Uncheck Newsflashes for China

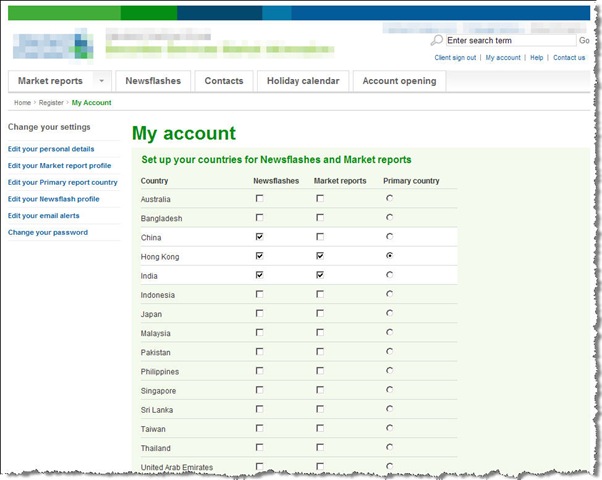[x=260, y=237]
